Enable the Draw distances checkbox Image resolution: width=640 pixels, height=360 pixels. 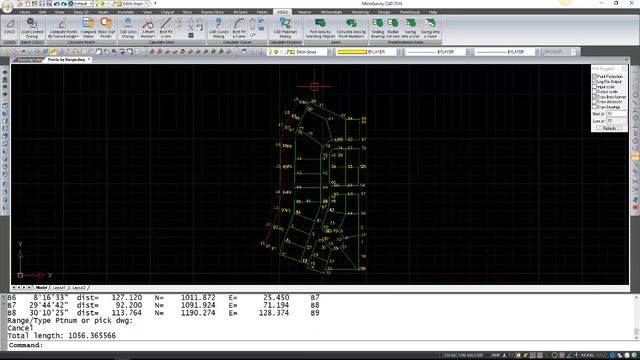click(594, 102)
